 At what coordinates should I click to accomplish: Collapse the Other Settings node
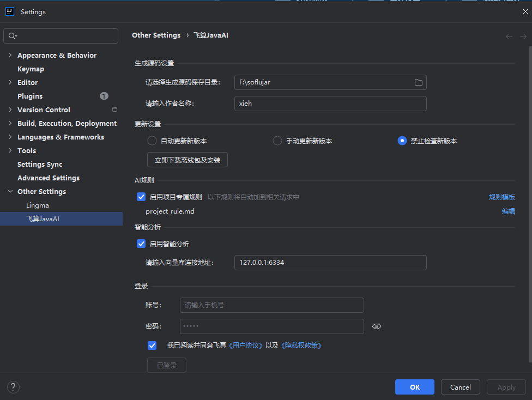[10, 191]
